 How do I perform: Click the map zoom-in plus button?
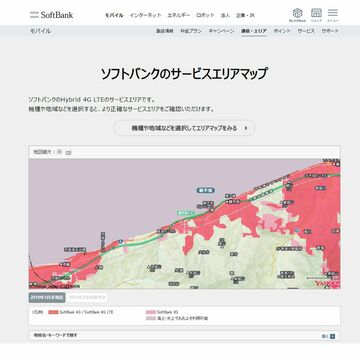(59, 152)
